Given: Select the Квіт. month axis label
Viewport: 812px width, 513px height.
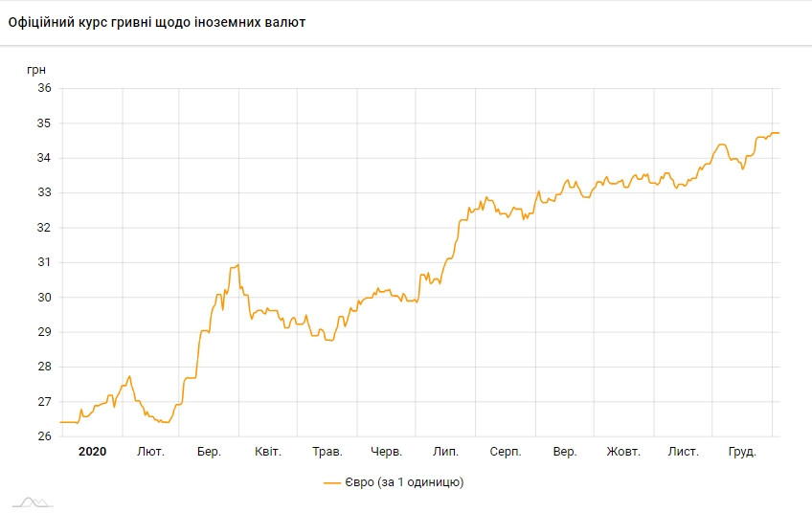Looking at the screenshot, I should tap(268, 452).
